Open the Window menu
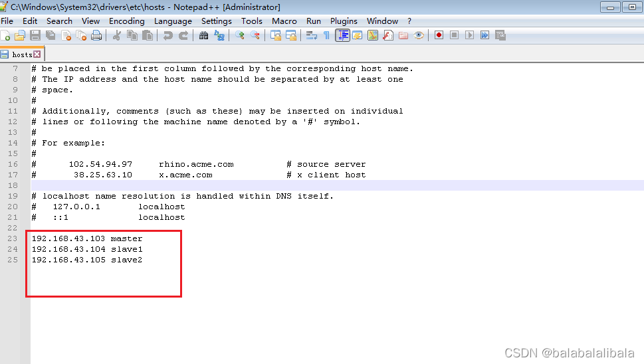644x364 pixels. pos(382,21)
